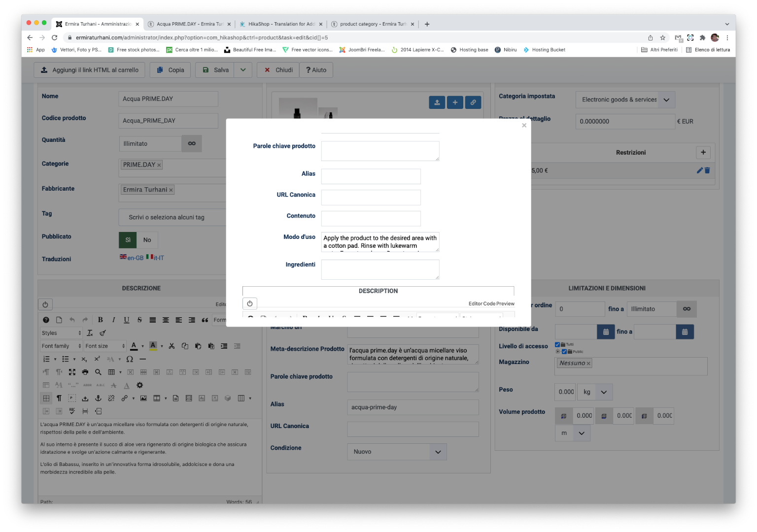Toggle unlimited quantity infinity button
This screenshot has height=532, width=757.
192,143
